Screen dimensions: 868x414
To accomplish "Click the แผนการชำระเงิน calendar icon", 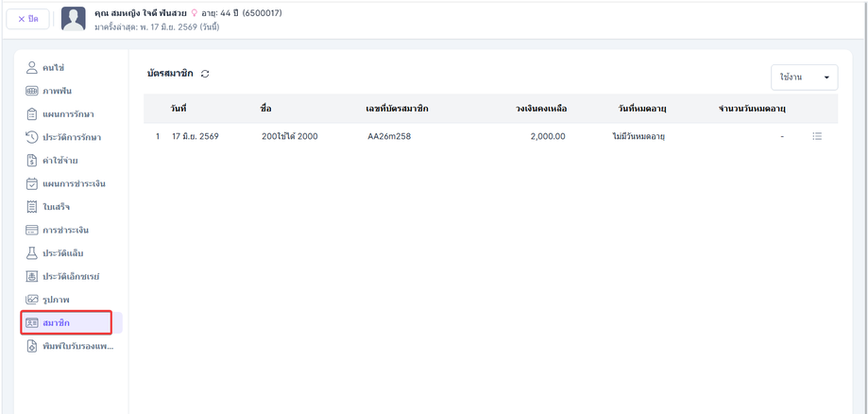I will (x=31, y=183).
